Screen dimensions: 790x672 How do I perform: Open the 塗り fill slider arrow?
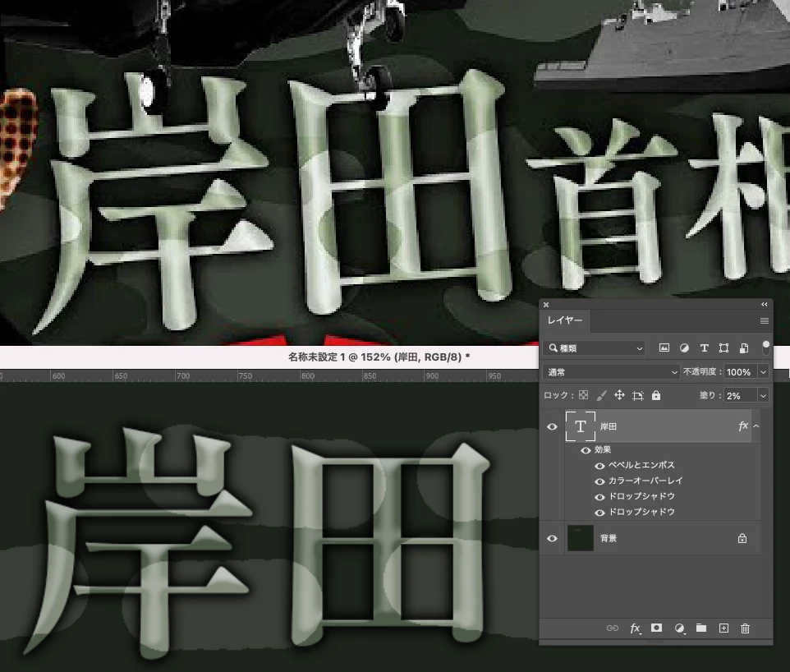763,396
